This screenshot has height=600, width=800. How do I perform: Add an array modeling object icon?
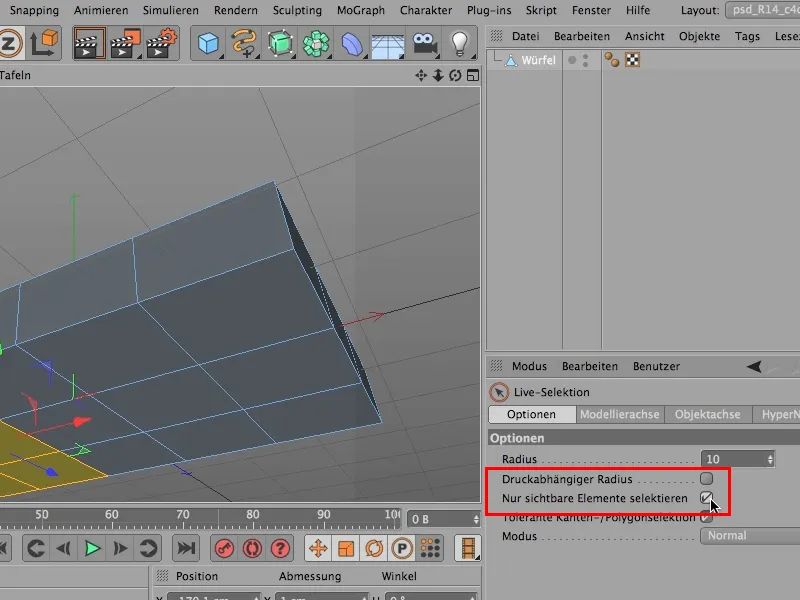(x=316, y=43)
